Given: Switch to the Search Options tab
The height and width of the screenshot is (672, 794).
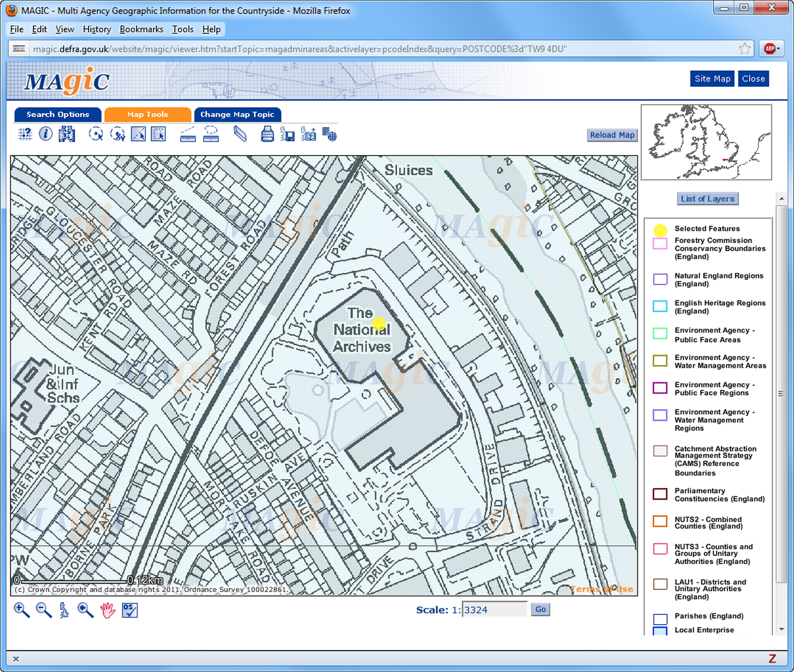Looking at the screenshot, I should tap(58, 115).
